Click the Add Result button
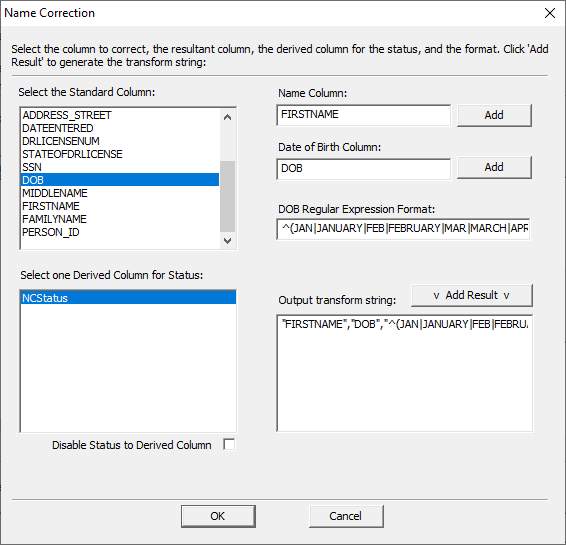Viewport: 566px width, 545px height. [471, 295]
